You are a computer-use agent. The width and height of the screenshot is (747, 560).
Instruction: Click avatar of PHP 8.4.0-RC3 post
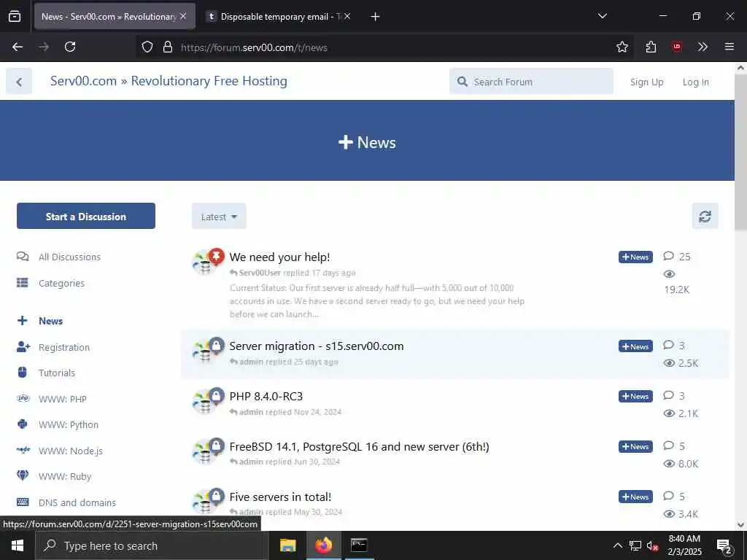pyautogui.click(x=205, y=402)
